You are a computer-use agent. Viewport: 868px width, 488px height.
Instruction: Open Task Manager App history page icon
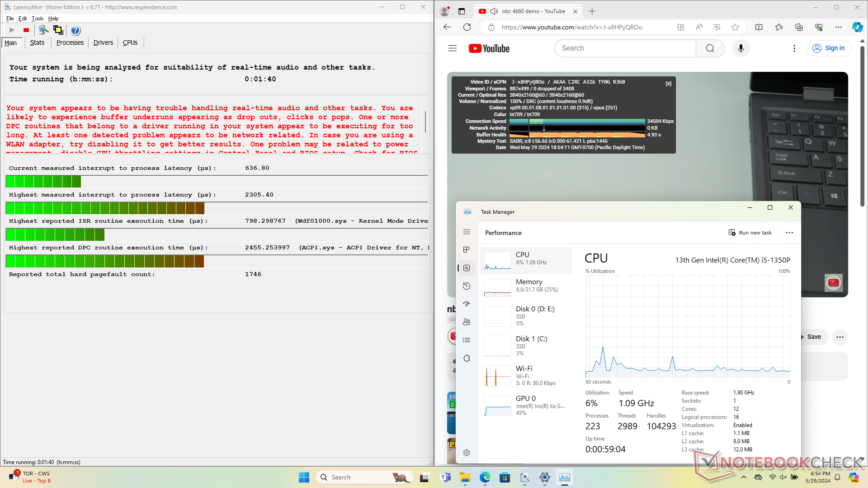[x=467, y=286]
